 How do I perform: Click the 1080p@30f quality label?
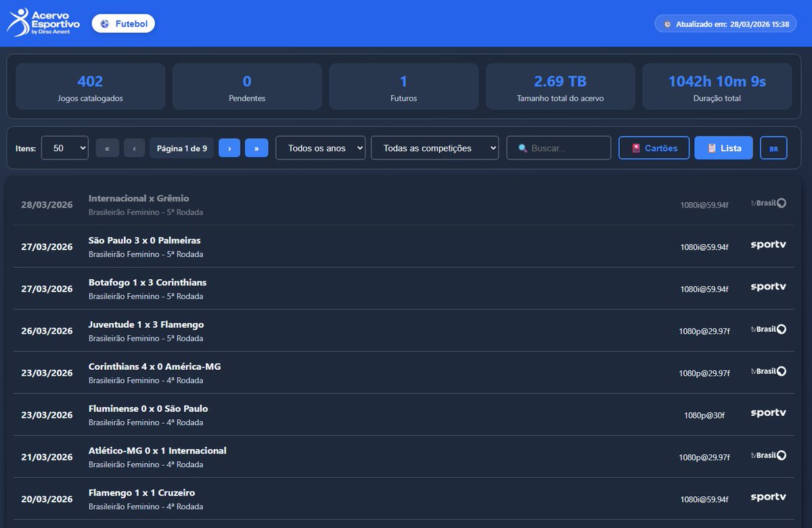point(704,415)
